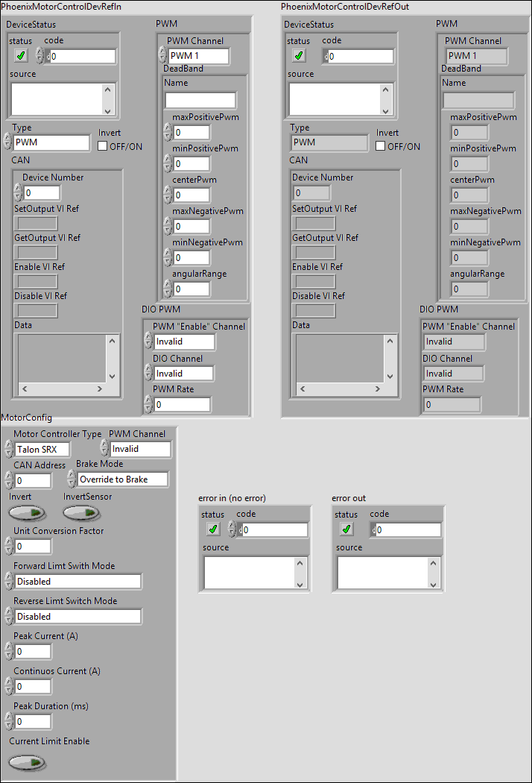Click the PWM Rate input field in DevRefIn

click(x=181, y=405)
